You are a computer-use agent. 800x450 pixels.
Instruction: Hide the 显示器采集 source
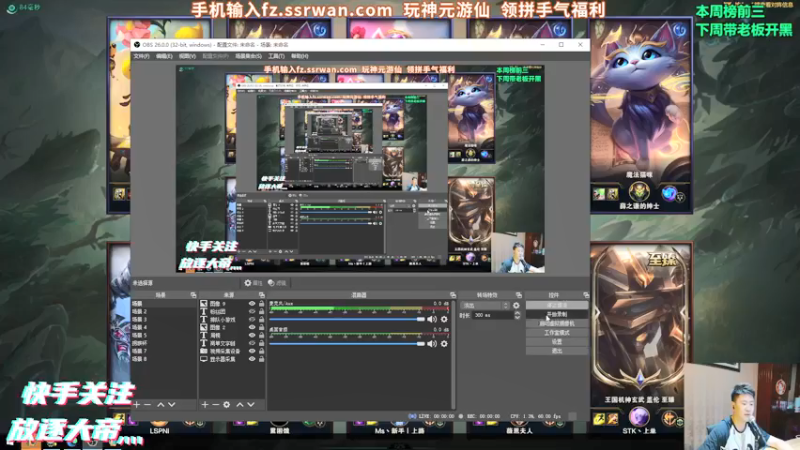[x=252, y=359]
